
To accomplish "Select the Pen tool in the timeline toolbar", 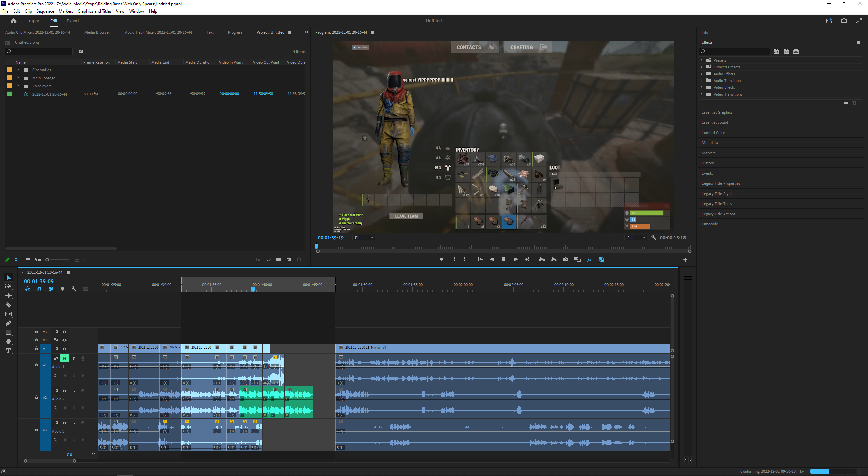I will tap(8, 323).
